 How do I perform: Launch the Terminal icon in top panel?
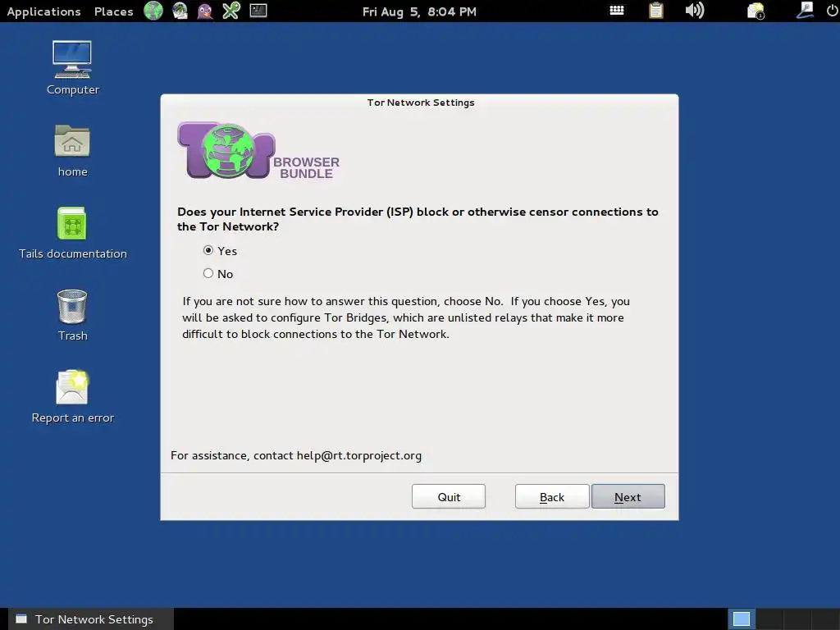click(x=258, y=11)
